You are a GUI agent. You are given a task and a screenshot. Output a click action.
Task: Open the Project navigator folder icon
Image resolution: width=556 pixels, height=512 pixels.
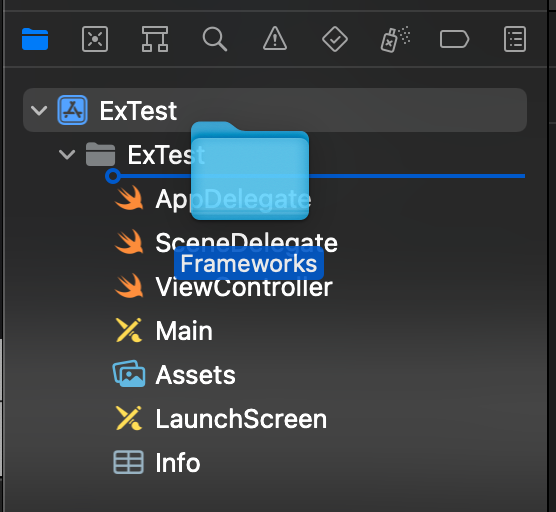click(35, 39)
